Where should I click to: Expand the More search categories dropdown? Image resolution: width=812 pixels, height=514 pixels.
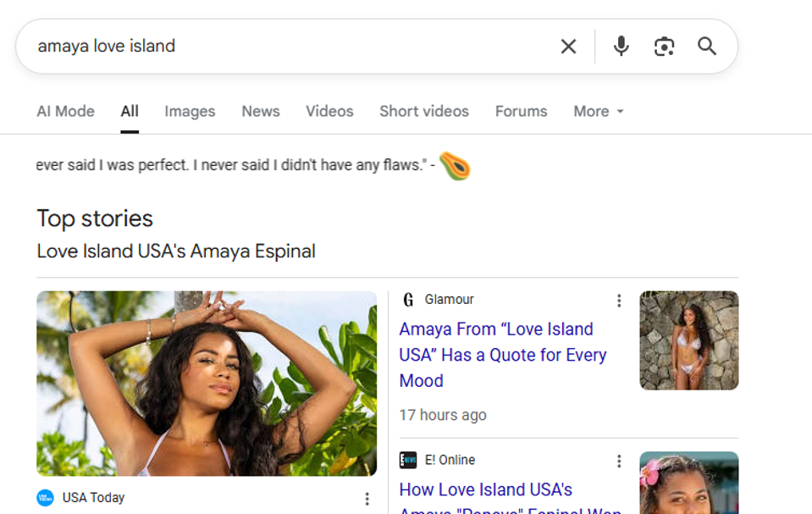tap(598, 111)
